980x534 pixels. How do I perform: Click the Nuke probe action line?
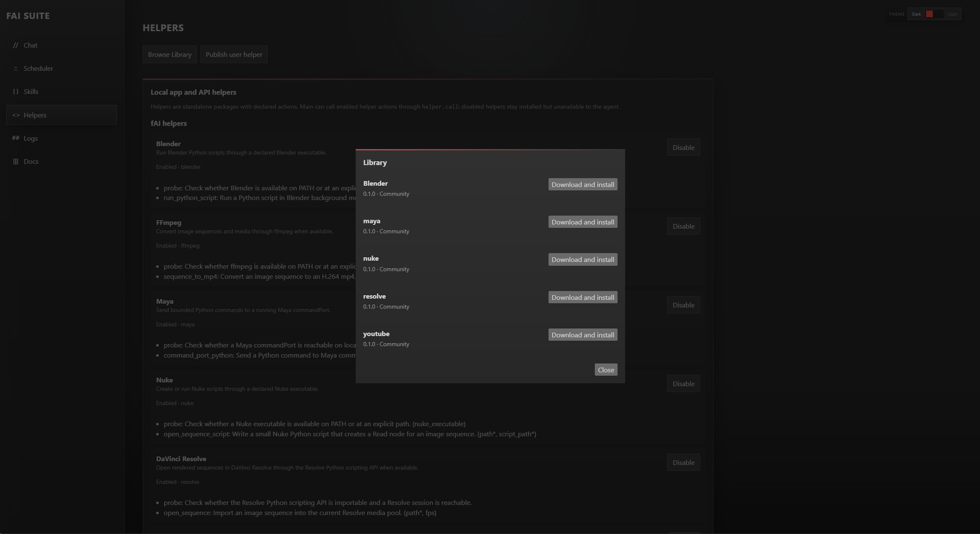(x=314, y=424)
